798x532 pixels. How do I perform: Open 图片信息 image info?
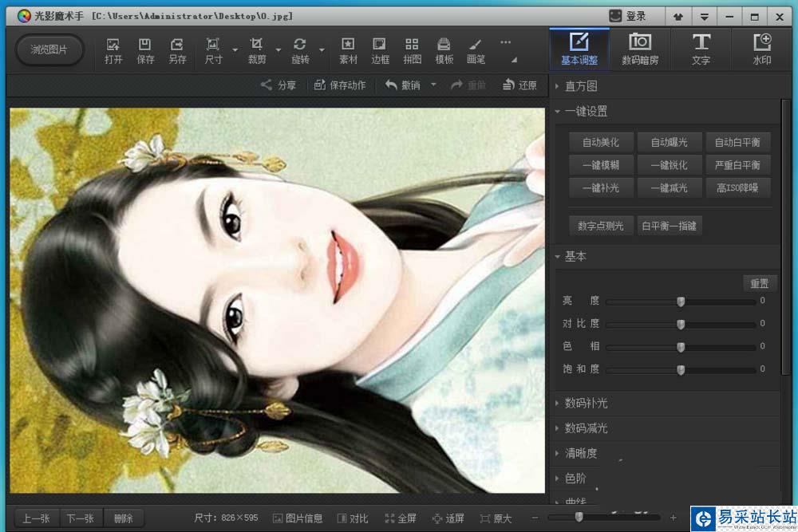click(x=298, y=518)
